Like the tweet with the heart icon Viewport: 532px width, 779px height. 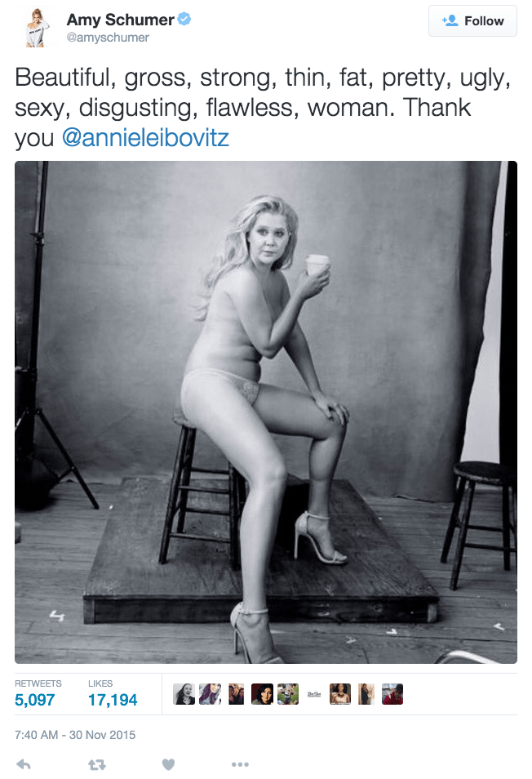tap(169, 764)
